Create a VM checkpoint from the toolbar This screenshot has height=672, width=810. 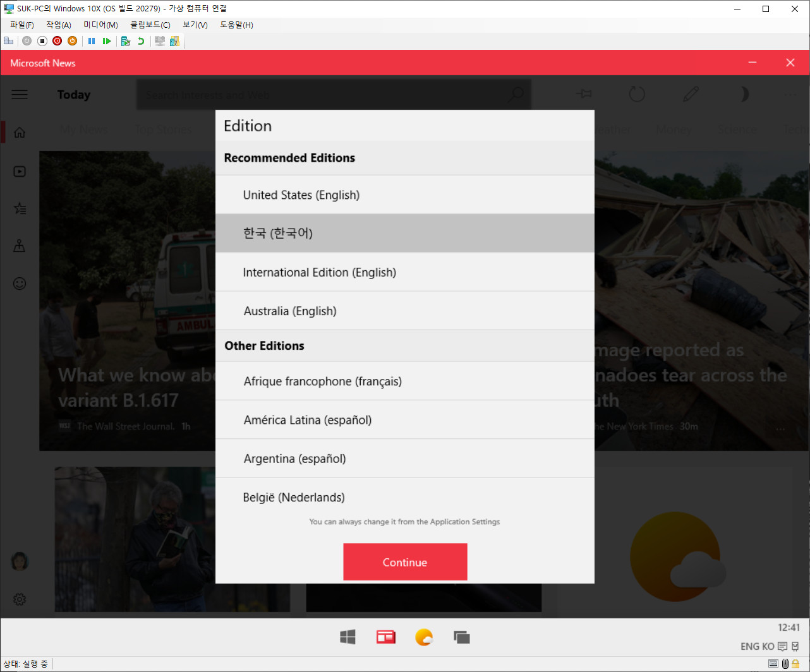pyautogui.click(x=126, y=41)
